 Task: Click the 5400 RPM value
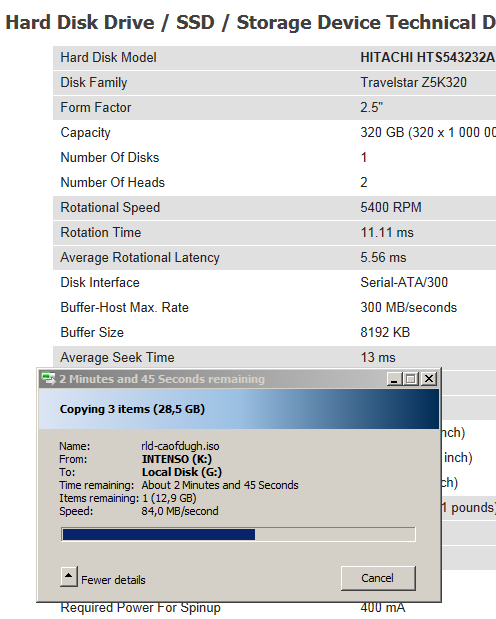coord(391,207)
